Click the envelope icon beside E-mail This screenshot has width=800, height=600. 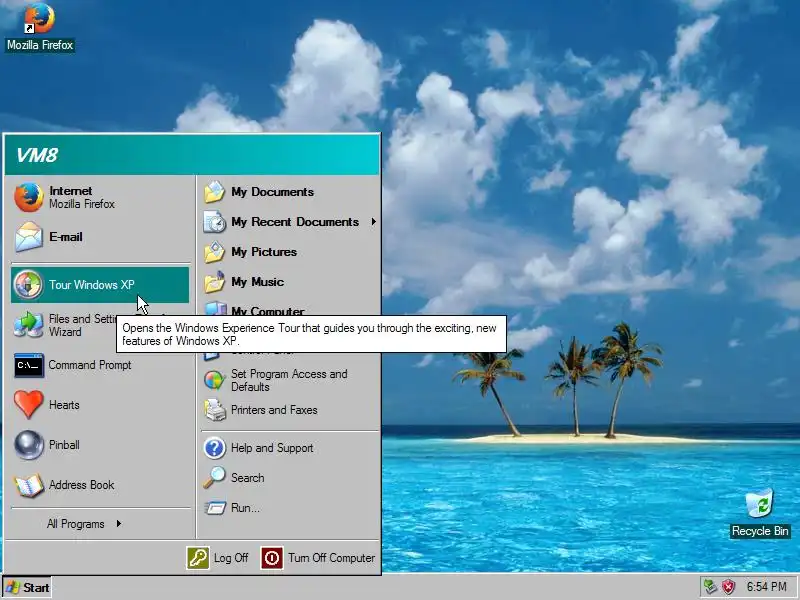28,237
